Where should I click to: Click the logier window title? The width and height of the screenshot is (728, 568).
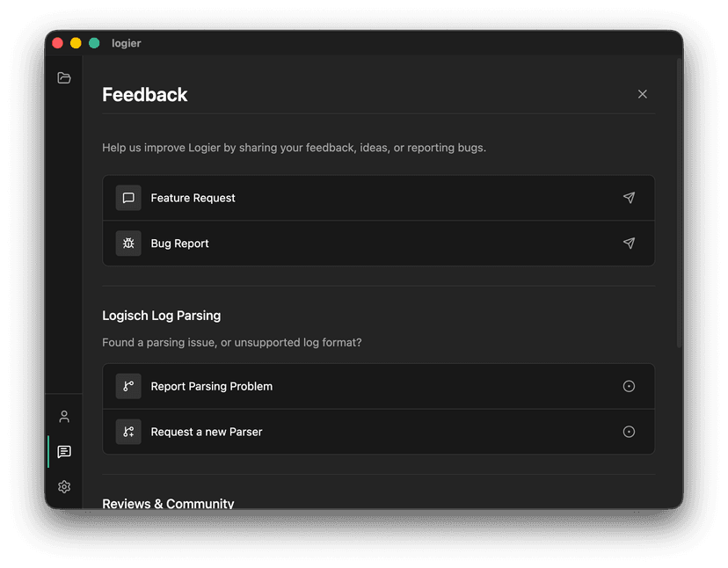[x=127, y=43]
